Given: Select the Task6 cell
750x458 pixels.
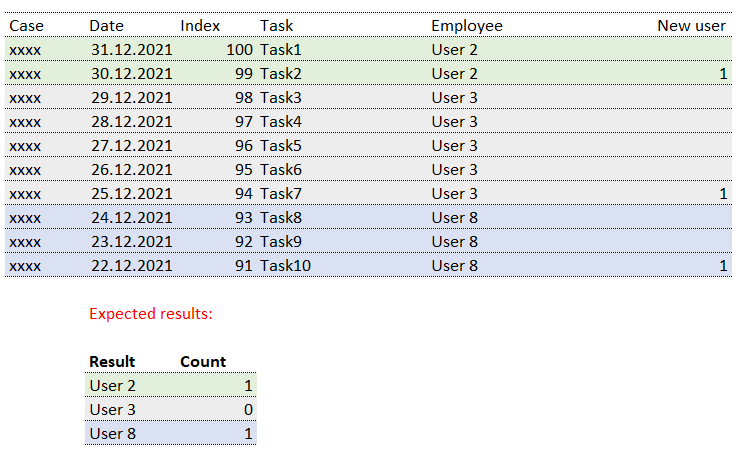Looking at the screenshot, I should [x=281, y=170].
